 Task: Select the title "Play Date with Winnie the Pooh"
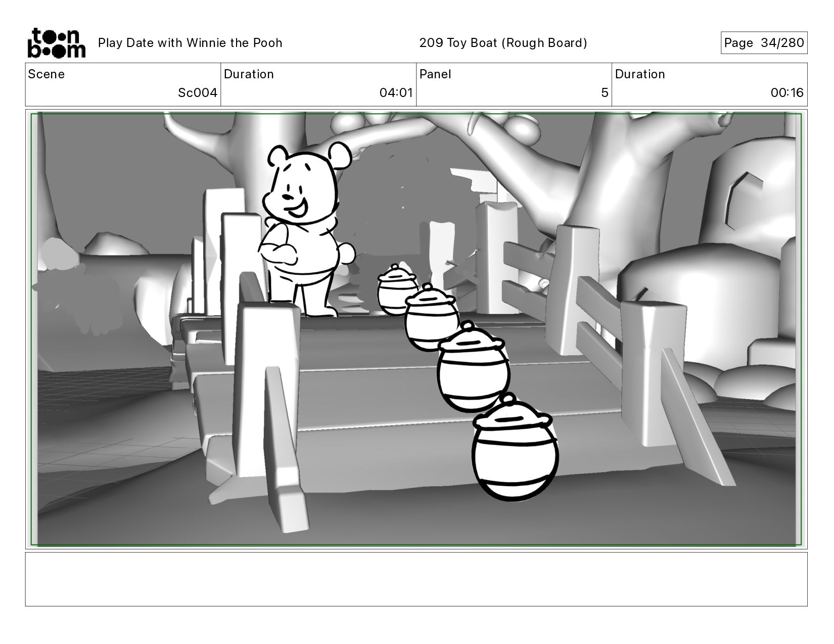pyautogui.click(x=190, y=43)
